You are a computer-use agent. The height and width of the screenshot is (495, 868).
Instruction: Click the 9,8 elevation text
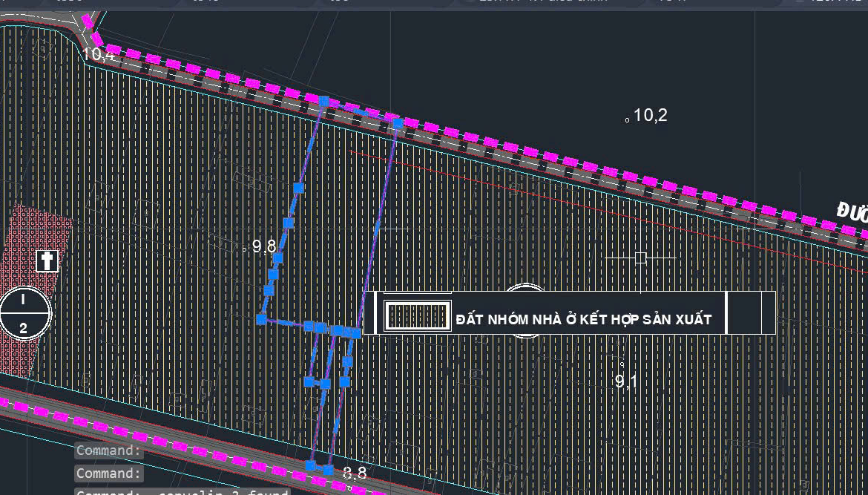pos(263,246)
